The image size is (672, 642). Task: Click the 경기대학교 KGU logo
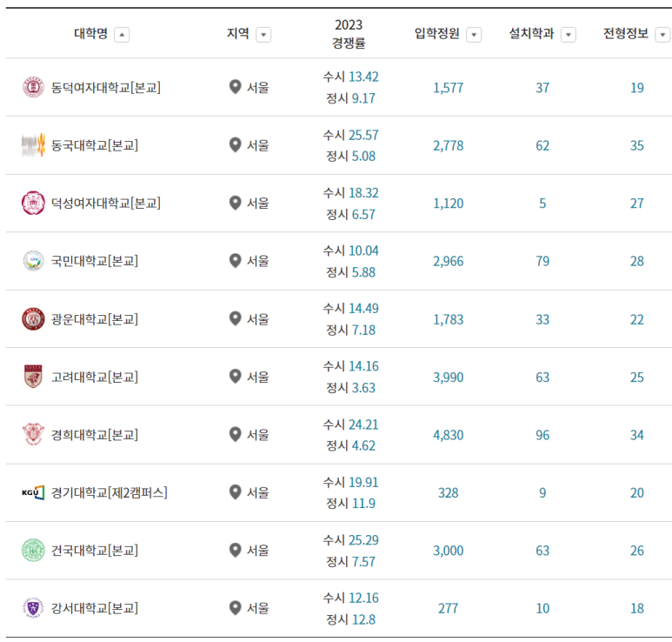(x=33, y=492)
